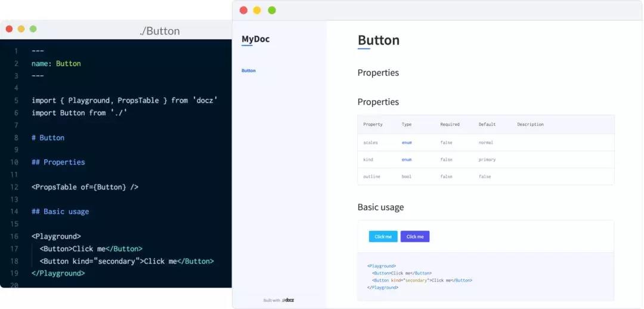
Task: Open the docz logo in the footer
Action: (288, 300)
